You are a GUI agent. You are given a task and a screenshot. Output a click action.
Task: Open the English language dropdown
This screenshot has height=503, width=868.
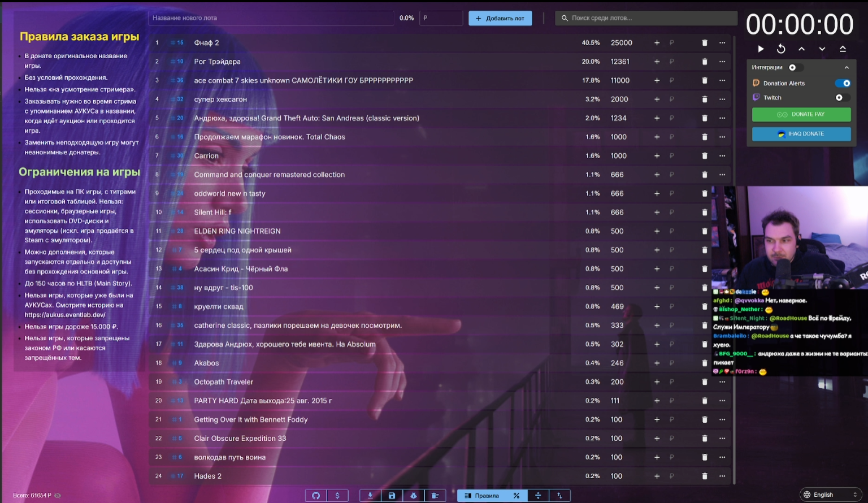(831, 495)
